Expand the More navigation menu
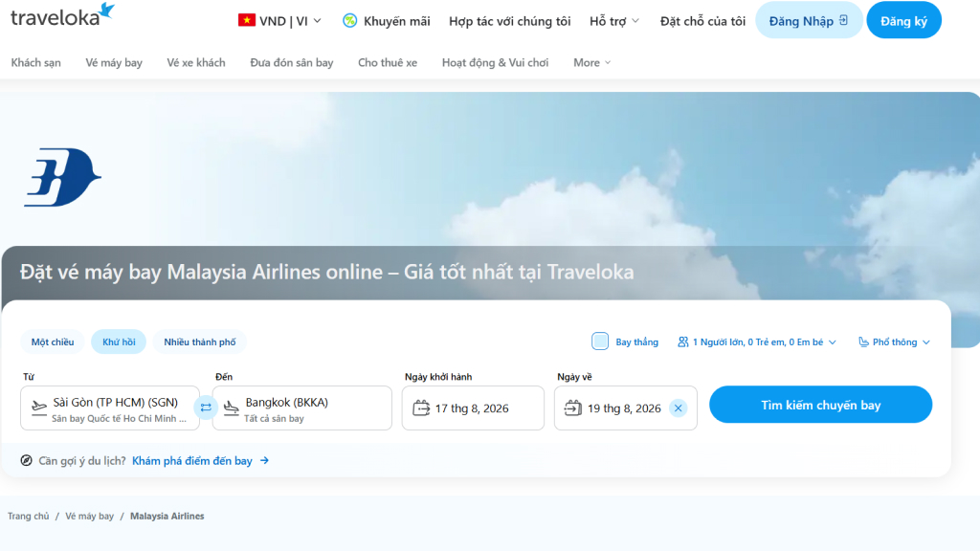980x551 pixels. [x=591, y=62]
